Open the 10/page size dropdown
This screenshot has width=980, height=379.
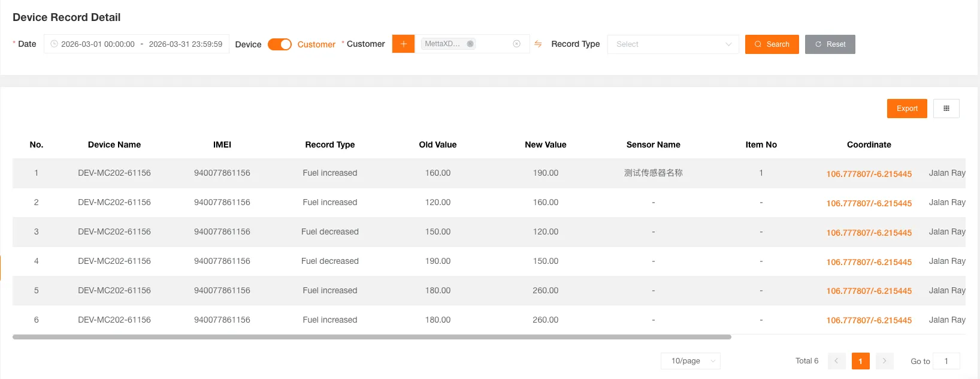tap(691, 361)
